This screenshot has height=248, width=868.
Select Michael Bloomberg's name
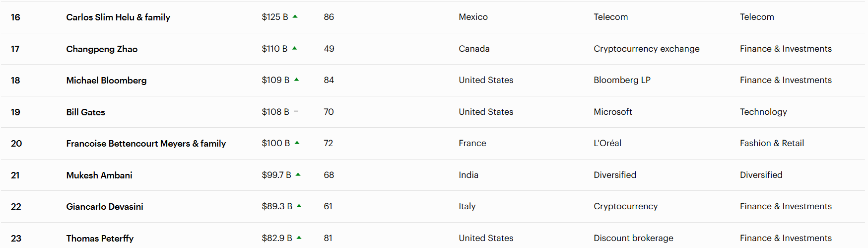(106, 81)
